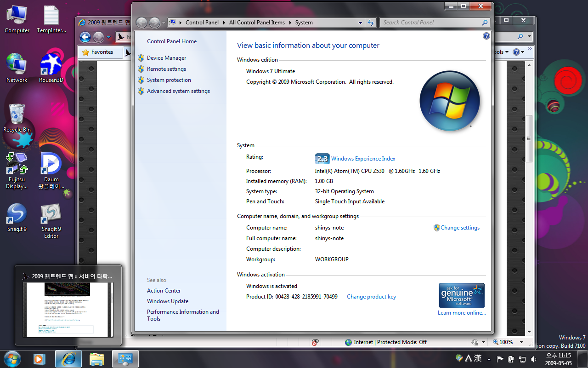Click Change settings for computer name

tap(460, 228)
